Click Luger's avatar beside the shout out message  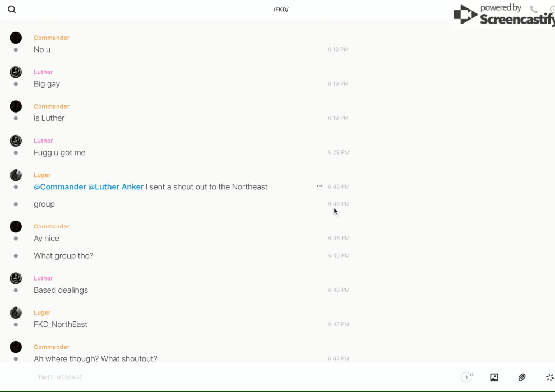(16, 175)
